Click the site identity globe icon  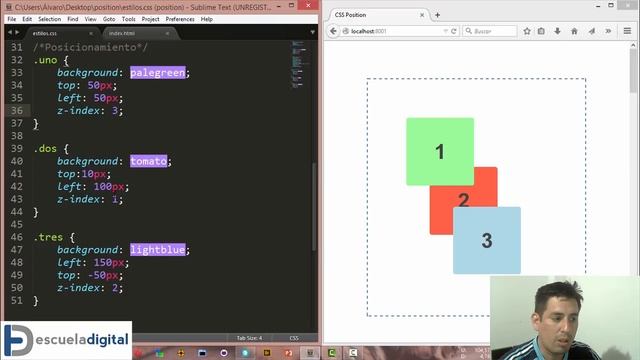click(x=346, y=31)
